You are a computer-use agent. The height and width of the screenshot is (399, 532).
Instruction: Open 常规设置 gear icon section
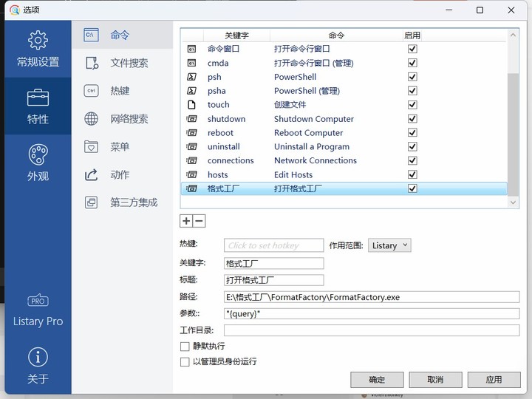38,40
